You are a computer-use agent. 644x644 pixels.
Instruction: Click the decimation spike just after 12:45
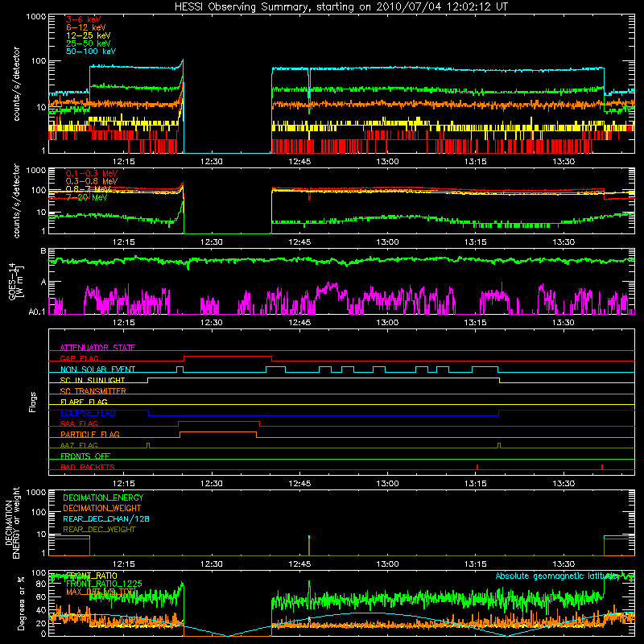309,546
